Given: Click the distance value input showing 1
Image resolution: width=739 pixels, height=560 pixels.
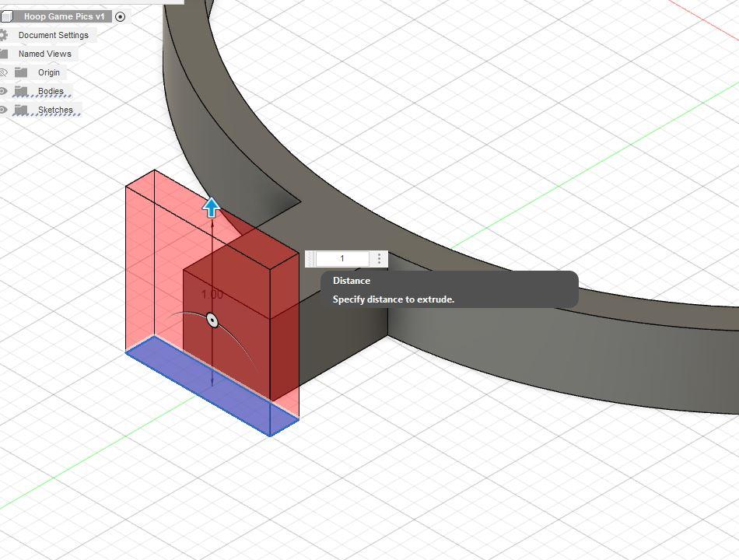Looking at the screenshot, I should 342,258.
